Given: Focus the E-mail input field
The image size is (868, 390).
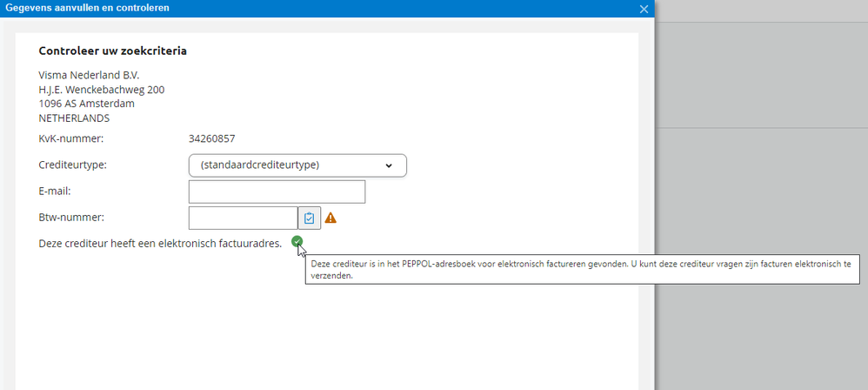Looking at the screenshot, I should click(x=277, y=192).
